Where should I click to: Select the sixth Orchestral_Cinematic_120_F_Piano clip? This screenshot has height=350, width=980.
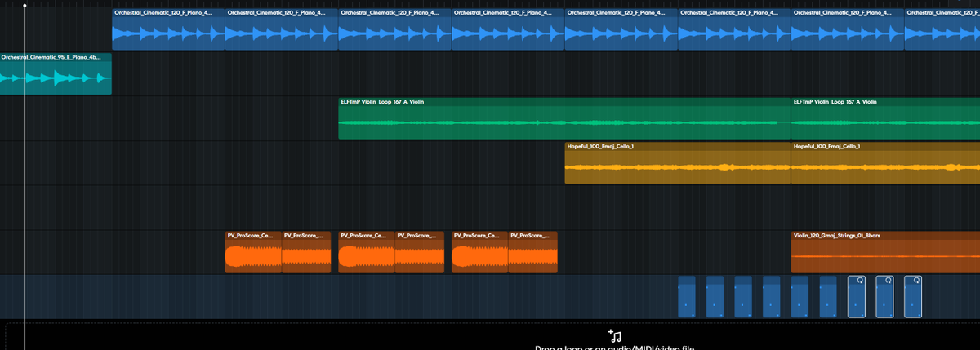(734, 29)
